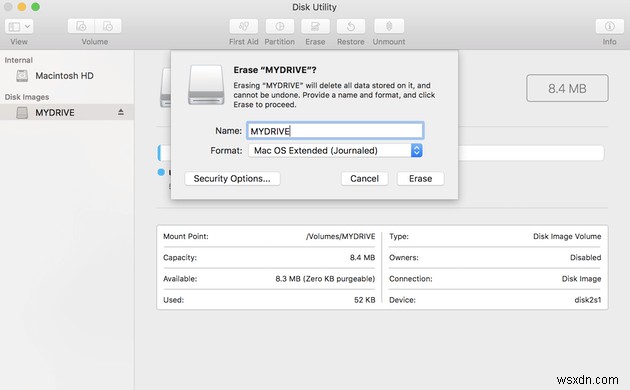Click the green zoom window button
The height and width of the screenshot is (390, 630).
(x=35, y=7)
